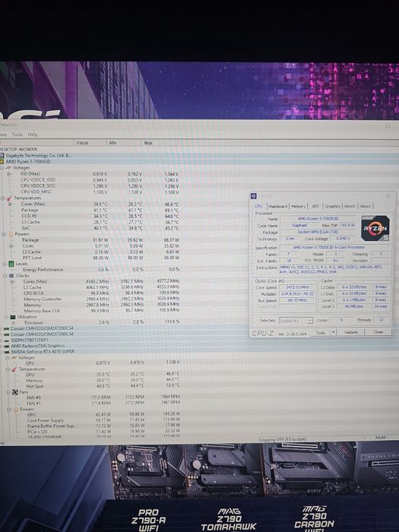Click the Gigabyte motherboard icon
Image resolution: width=399 pixels, height=532 pixels.
click(x=2, y=156)
